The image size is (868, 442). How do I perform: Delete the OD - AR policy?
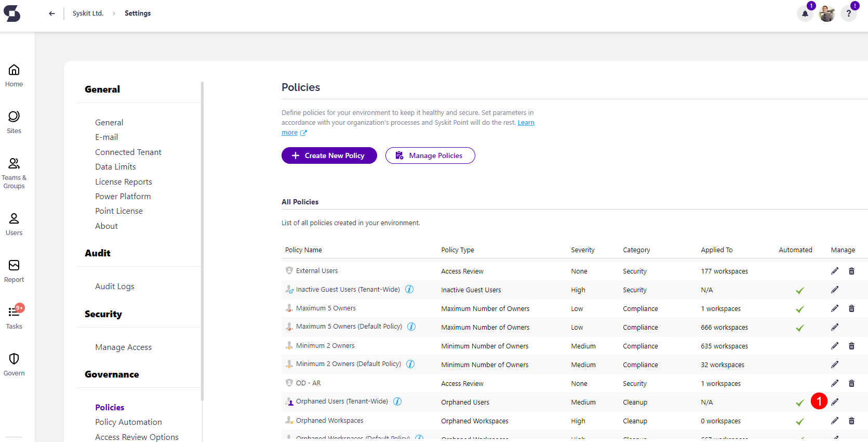pos(851,383)
